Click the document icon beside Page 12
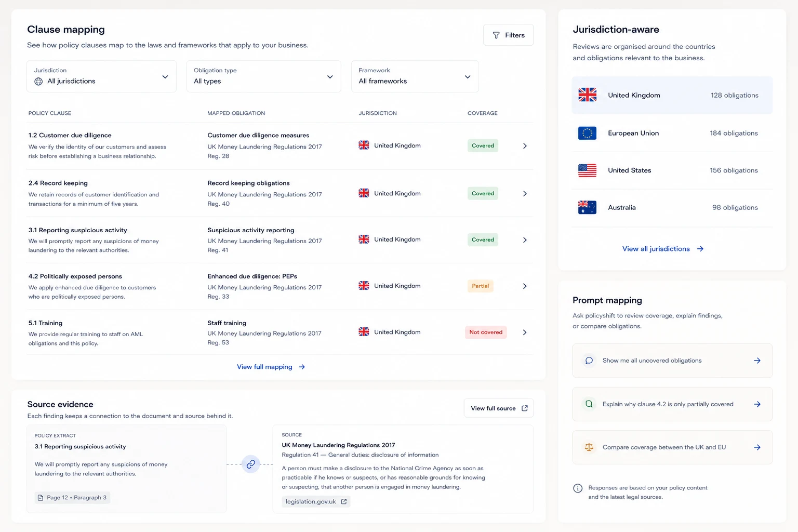 tap(41, 498)
